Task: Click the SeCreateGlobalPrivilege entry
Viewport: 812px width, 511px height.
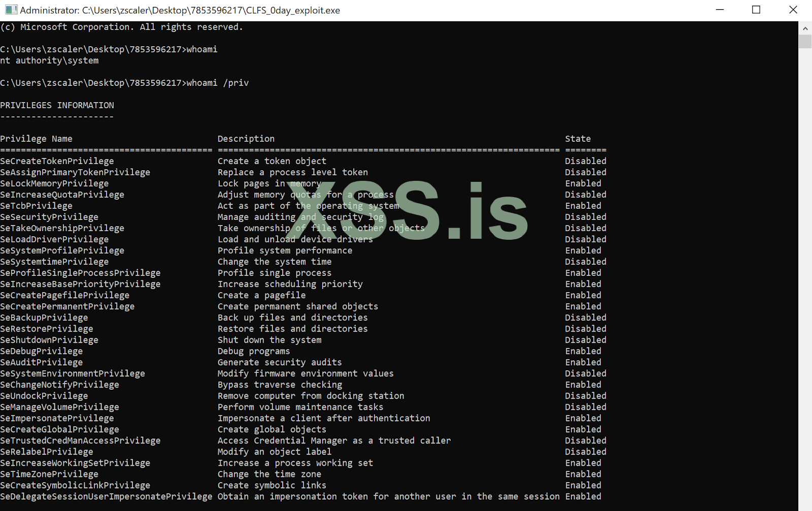Action: click(59, 429)
